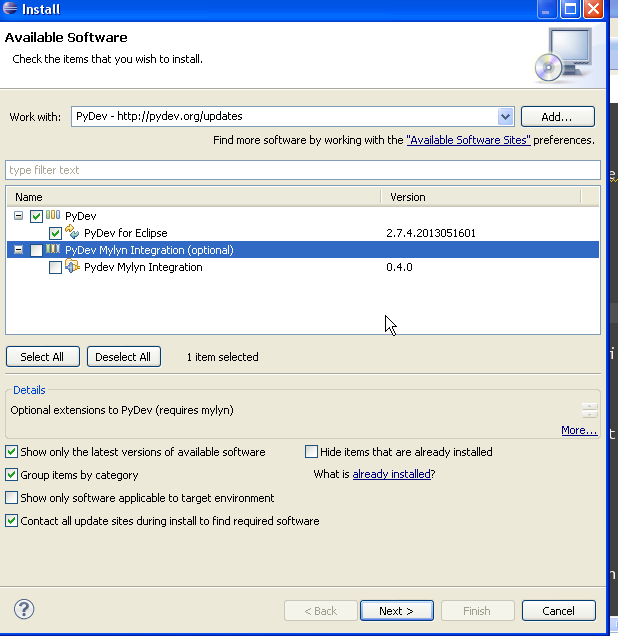
Task: Click the Deselect All button
Action: click(x=124, y=357)
